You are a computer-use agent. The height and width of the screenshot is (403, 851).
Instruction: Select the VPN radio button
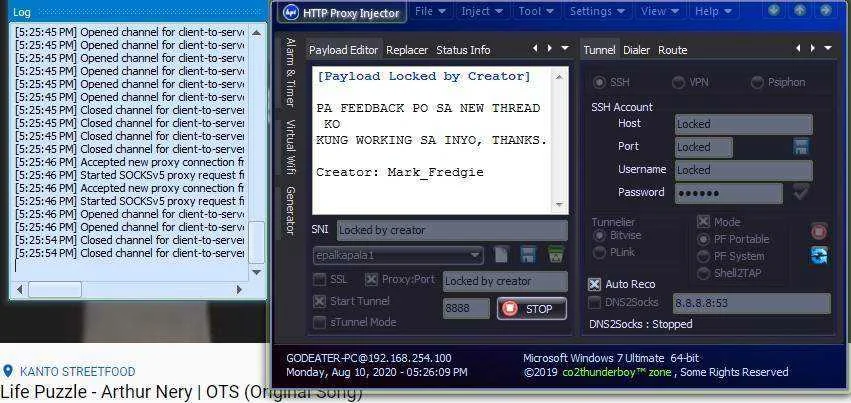678,82
